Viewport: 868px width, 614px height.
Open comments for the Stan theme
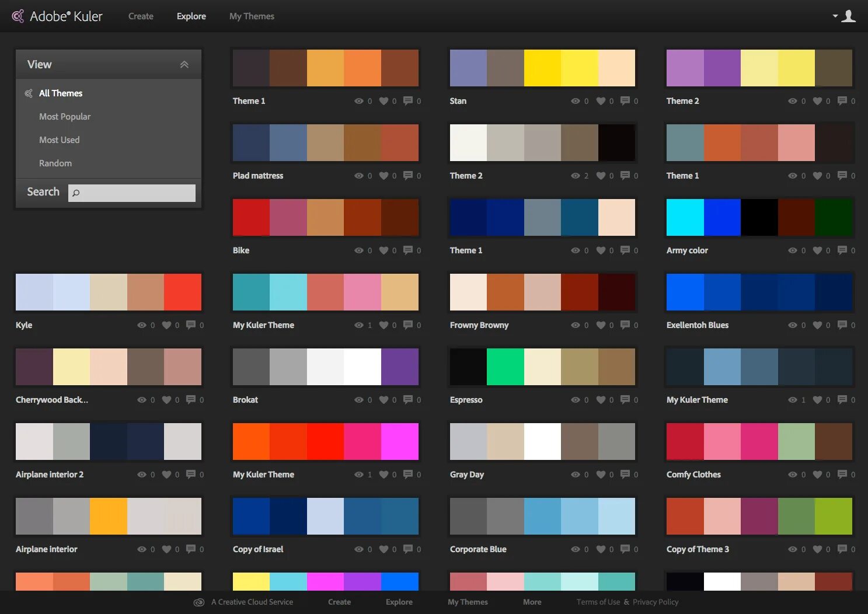[625, 101]
